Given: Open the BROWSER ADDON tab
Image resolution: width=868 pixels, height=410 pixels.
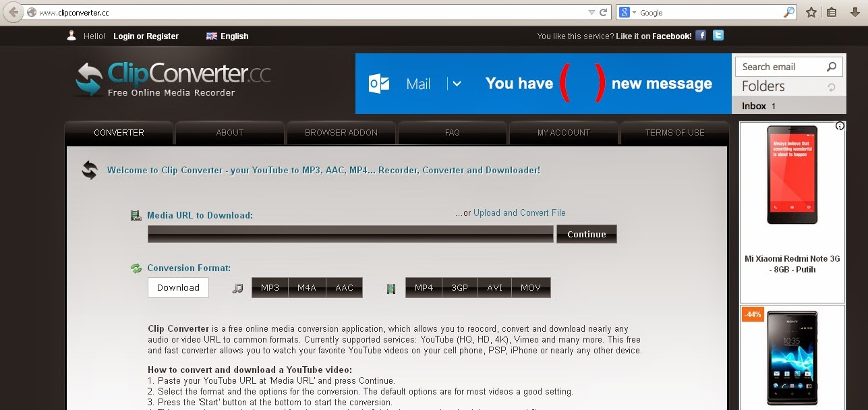Looking at the screenshot, I should point(341,133).
